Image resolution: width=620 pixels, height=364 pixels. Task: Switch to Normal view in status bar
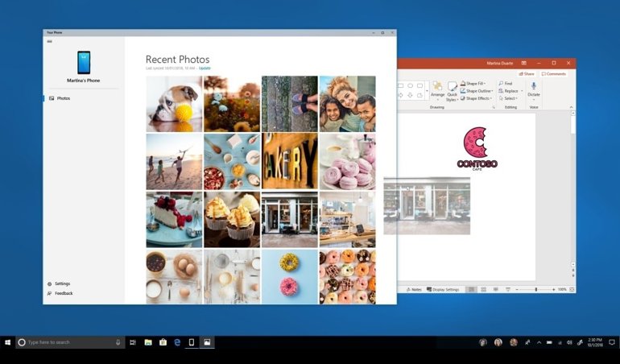pyautogui.click(x=471, y=289)
